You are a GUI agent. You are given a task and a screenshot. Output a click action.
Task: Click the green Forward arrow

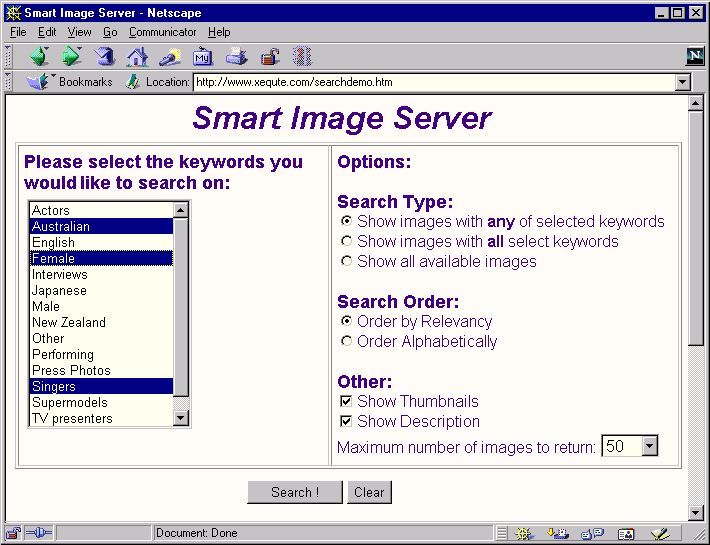click(x=71, y=57)
